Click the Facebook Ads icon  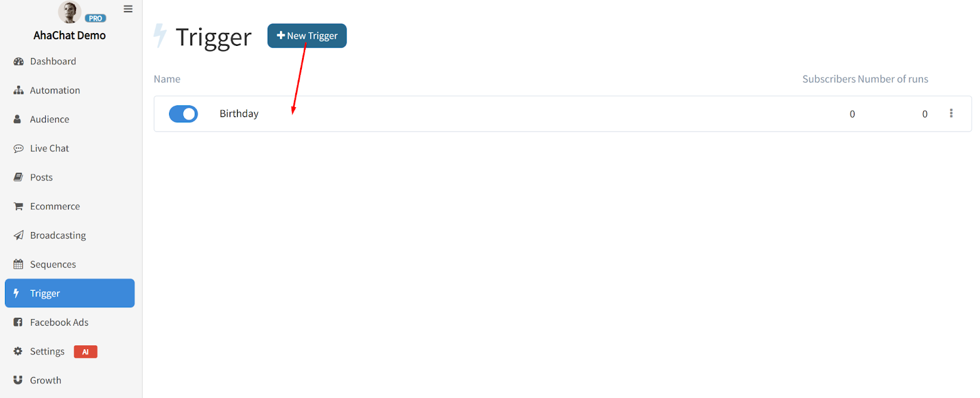click(18, 322)
